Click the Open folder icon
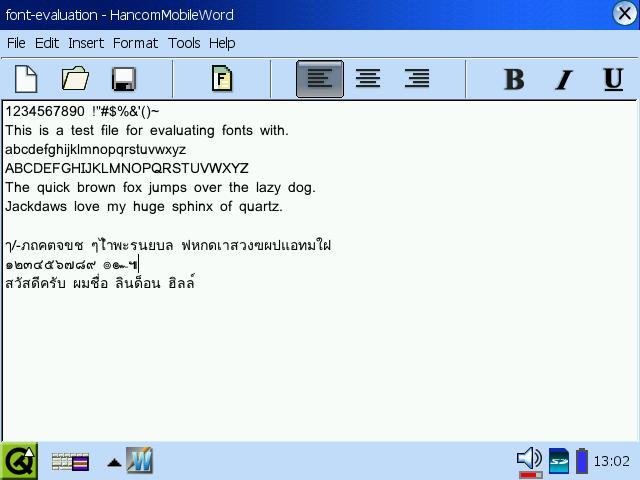 [75, 79]
